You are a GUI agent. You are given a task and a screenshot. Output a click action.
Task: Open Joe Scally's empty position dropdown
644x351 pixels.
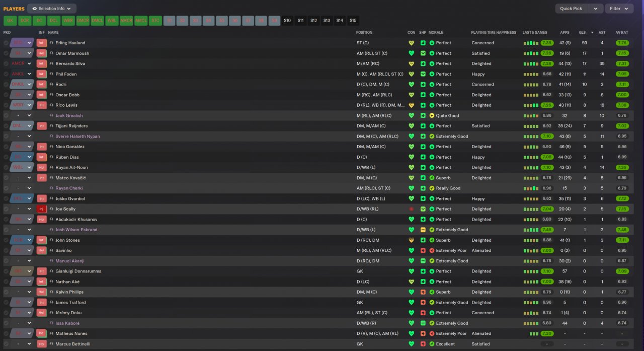[22, 209]
